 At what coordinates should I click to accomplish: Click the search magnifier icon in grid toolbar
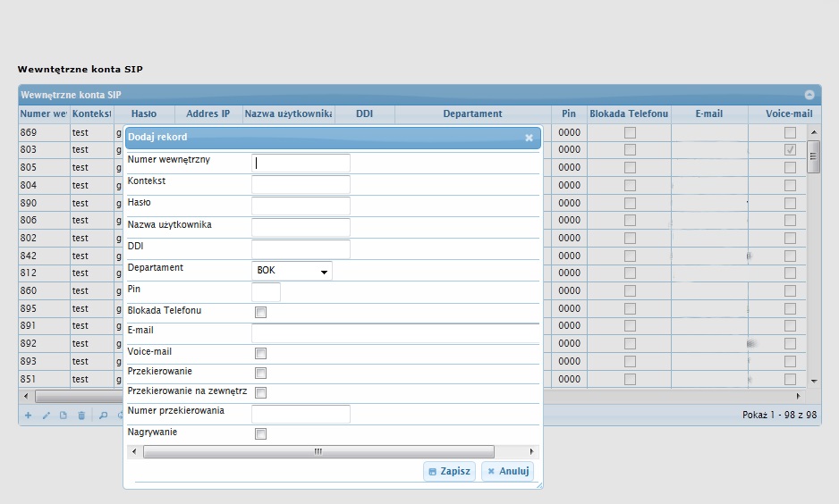pos(103,416)
